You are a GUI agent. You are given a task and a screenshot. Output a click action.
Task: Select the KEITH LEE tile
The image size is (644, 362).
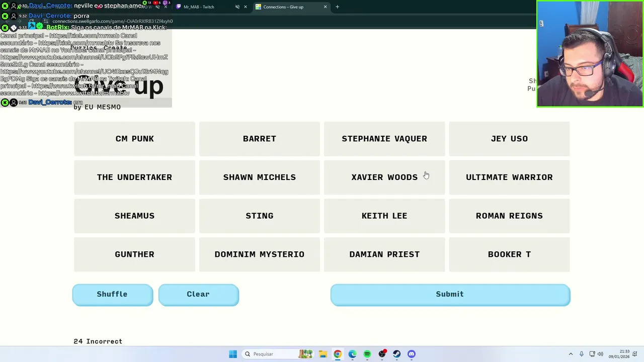tap(384, 216)
